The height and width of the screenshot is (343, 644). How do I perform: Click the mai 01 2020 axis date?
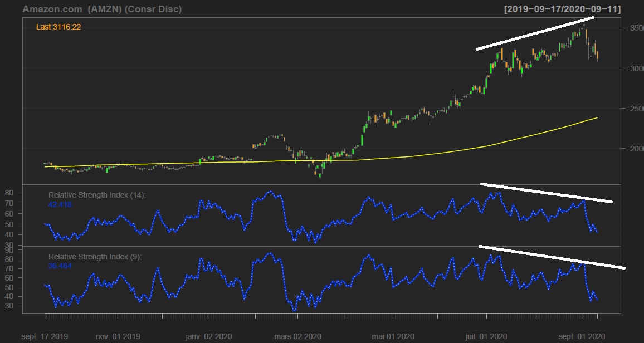(393, 336)
